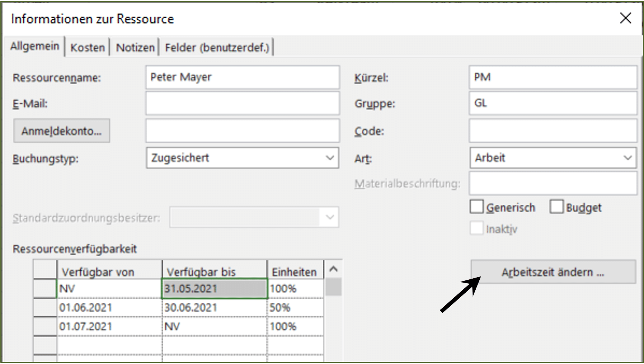The width and height of the screenshot is (644, 364).
Task: Switch to the Kosten tab
Action: [x=88, y=47]
